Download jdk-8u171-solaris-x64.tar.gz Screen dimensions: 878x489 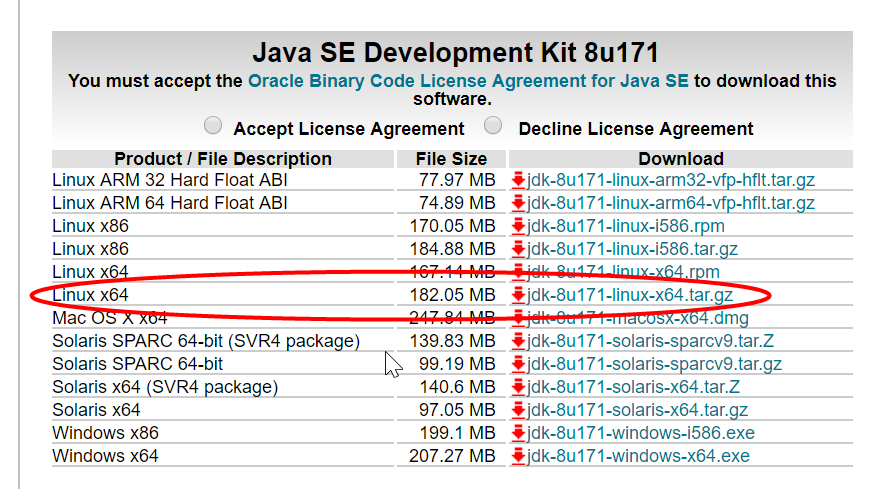coord(637,410)
